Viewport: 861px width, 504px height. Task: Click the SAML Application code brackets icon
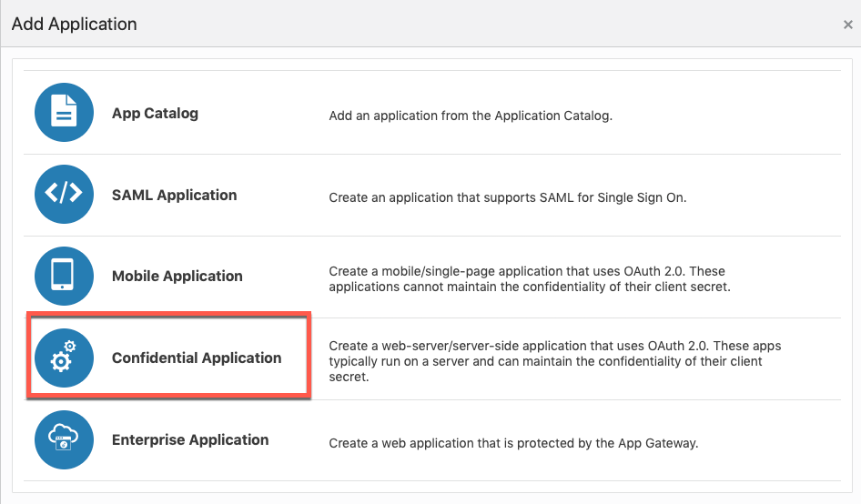click(64, 195)
